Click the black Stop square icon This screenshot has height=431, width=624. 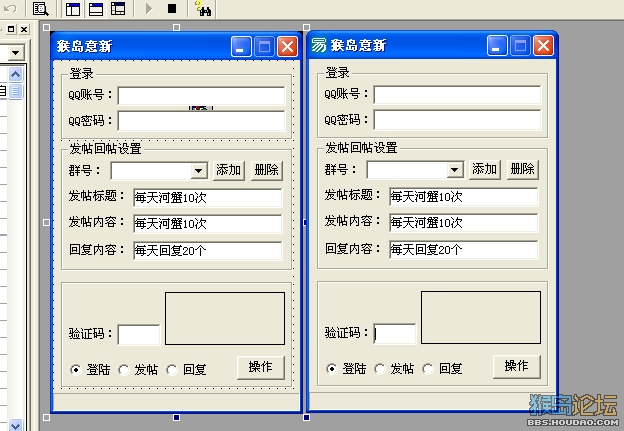click(x=172, y=8)
